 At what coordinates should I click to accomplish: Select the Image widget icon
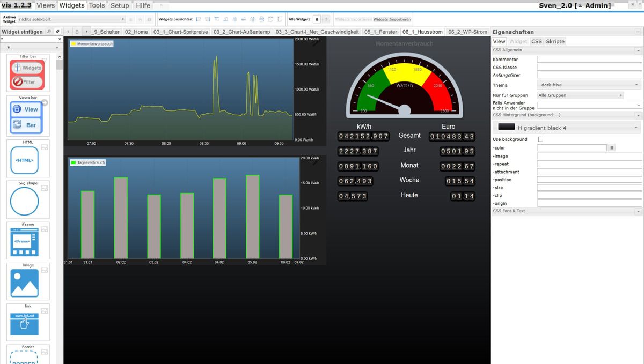24,283
